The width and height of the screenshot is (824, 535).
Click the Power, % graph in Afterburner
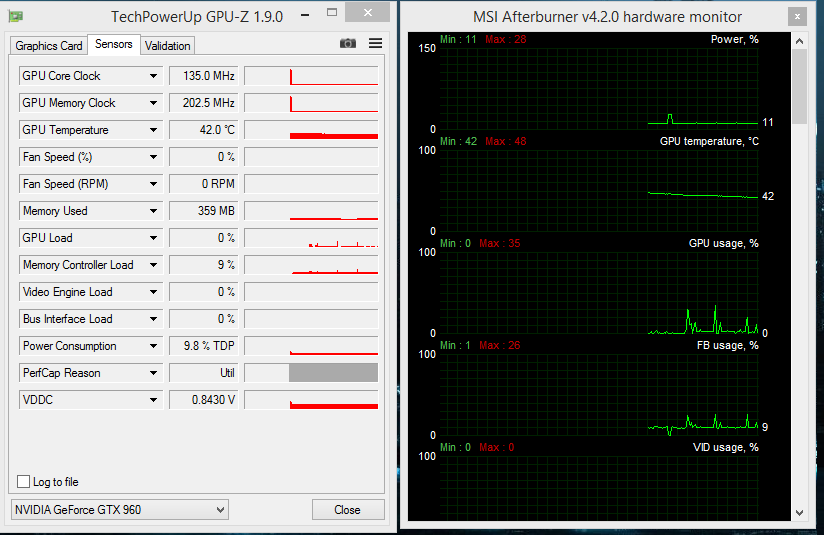point(599,88)
